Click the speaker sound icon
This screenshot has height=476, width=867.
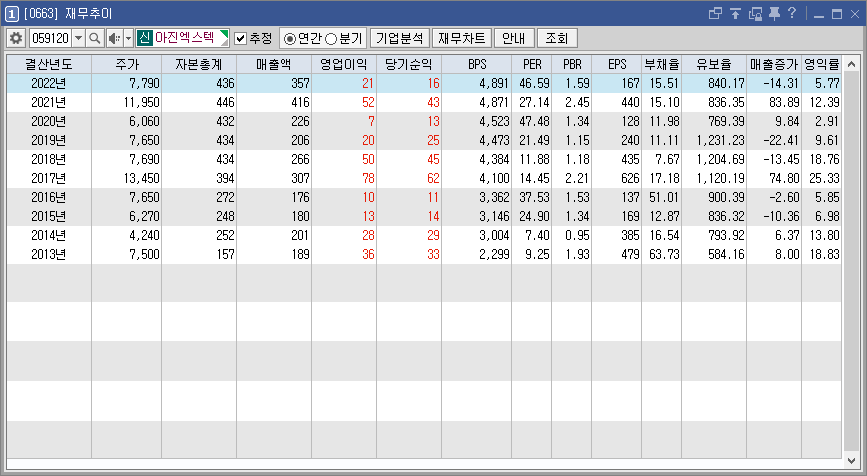point(114,38)
